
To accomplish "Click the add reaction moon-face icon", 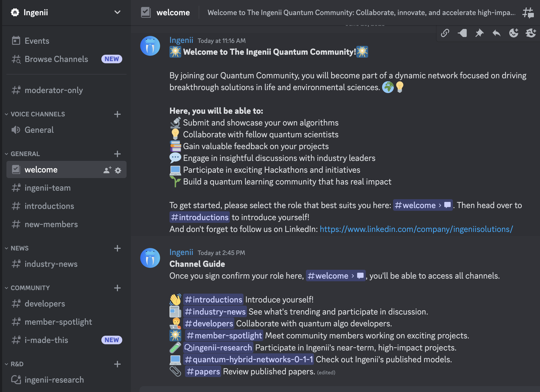I will point(513,33).
